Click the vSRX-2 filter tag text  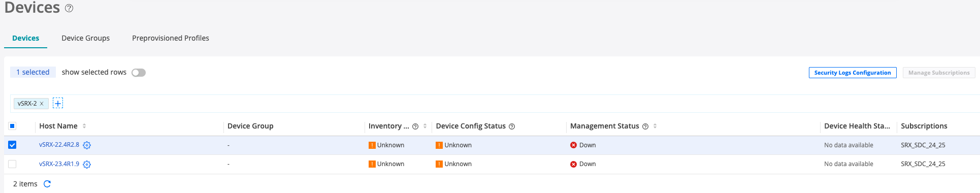(27, 104)
